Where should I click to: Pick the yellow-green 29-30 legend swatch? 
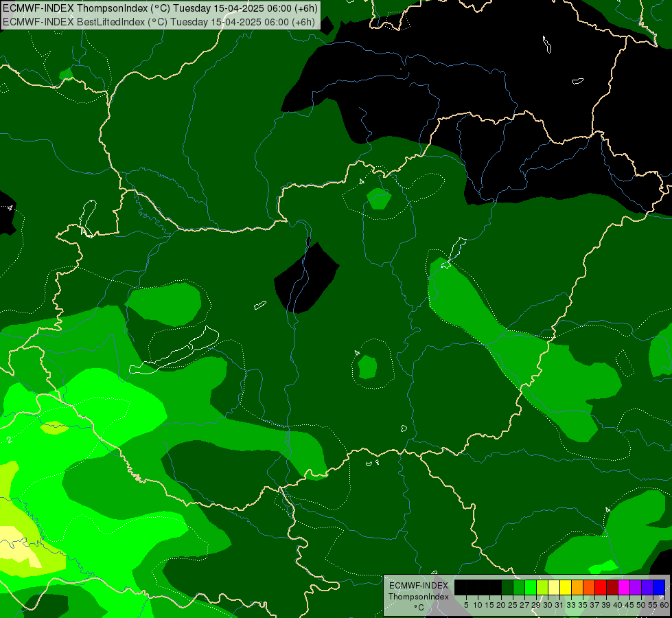tap(542, 587)
